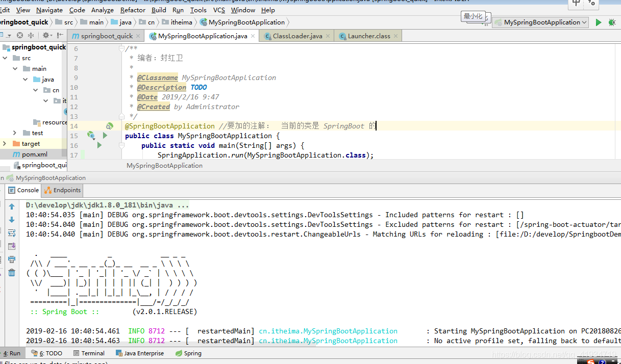Viewport: 621px width, 364px height.
Task: Toggle soft-wrap in the console
Action: (x=12, y=233)
